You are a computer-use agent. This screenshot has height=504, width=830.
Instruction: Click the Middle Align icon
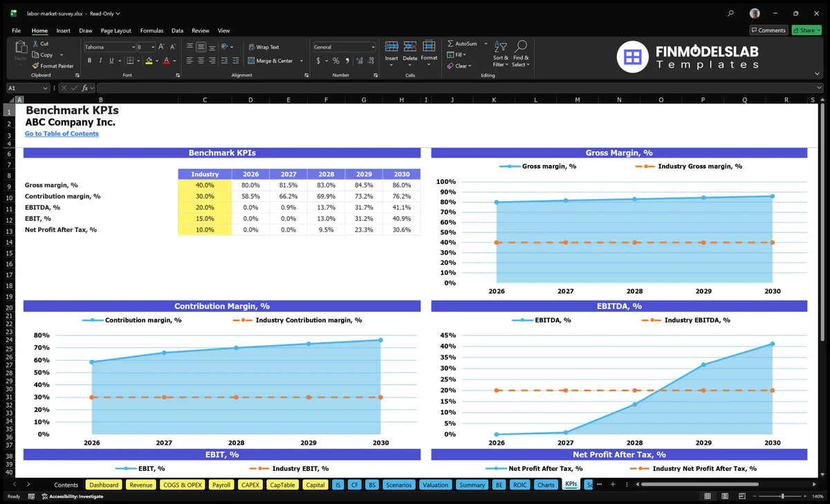(201, 47)
